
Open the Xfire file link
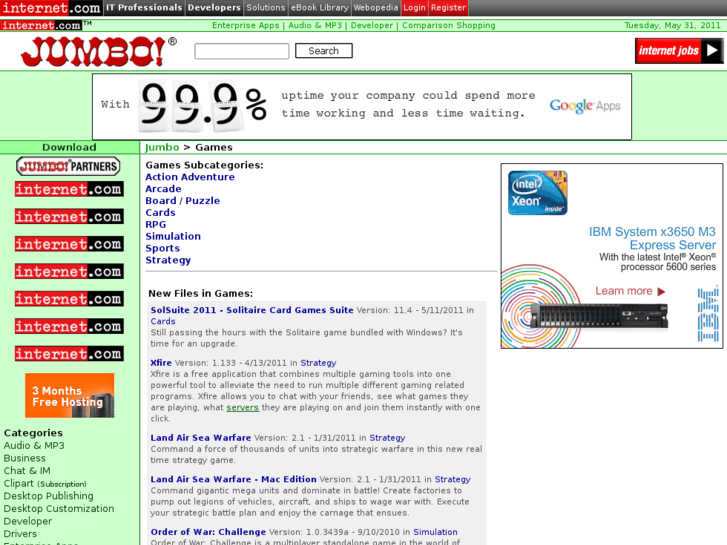pyautogui.click(x=161, y=363)
